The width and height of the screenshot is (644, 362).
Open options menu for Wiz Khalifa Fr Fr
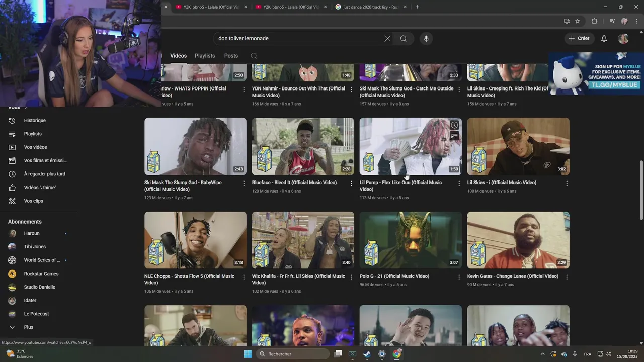[x=352, y=277]
